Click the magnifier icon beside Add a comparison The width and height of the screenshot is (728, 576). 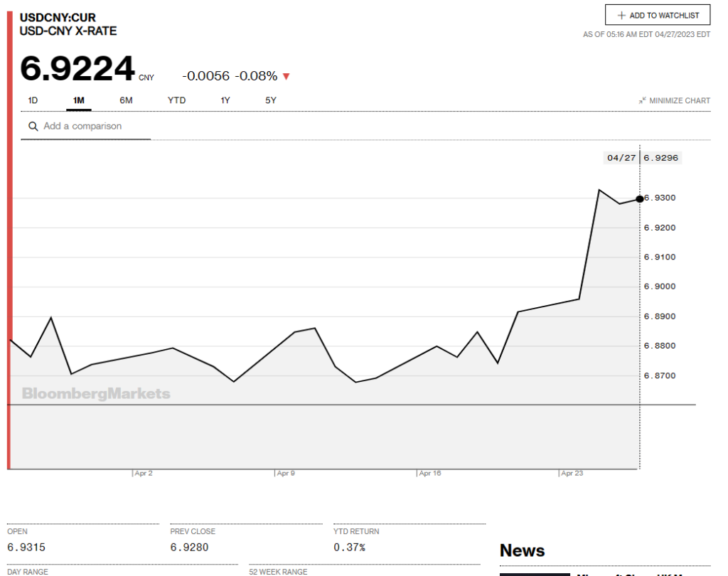[x=33, y=127]
